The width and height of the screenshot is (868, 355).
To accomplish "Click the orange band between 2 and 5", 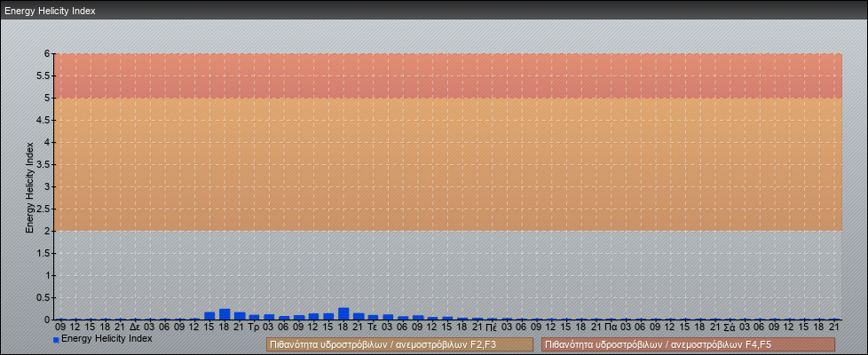I will 444,164.
